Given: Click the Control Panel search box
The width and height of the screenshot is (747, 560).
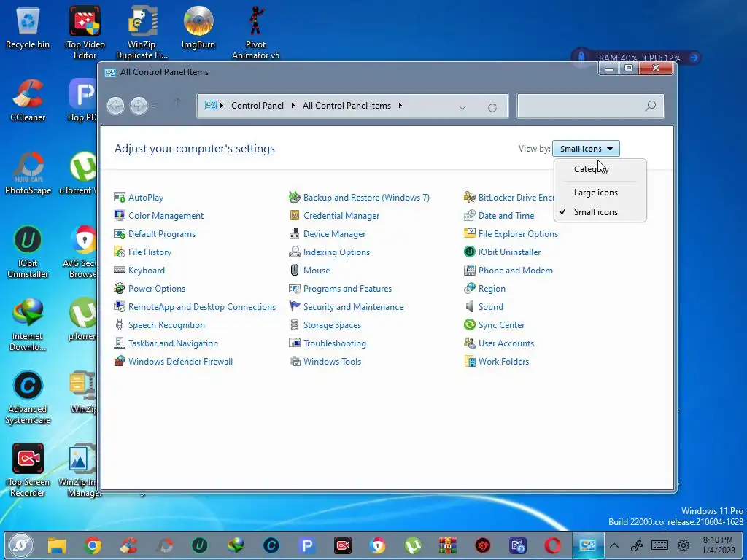Looking at the screenshot, I should click(x=591, y=106).
